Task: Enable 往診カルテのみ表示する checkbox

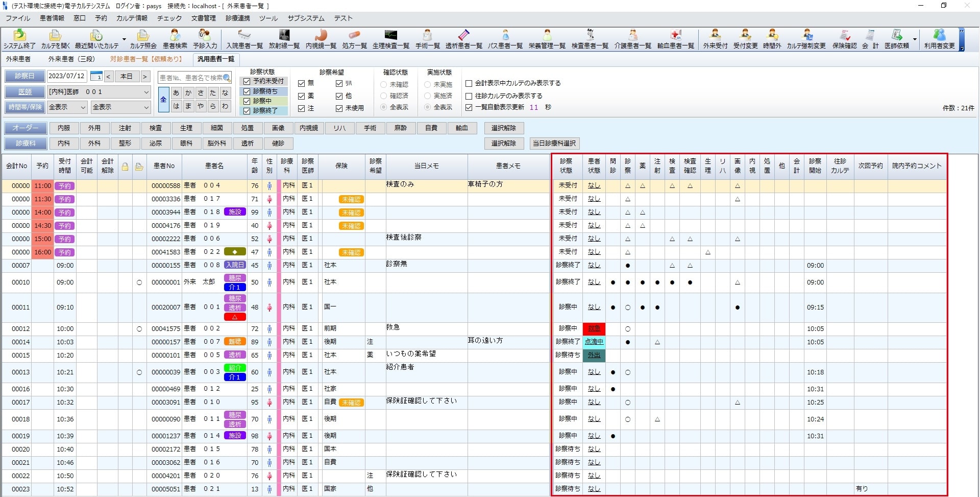Action: click(469, 96)
